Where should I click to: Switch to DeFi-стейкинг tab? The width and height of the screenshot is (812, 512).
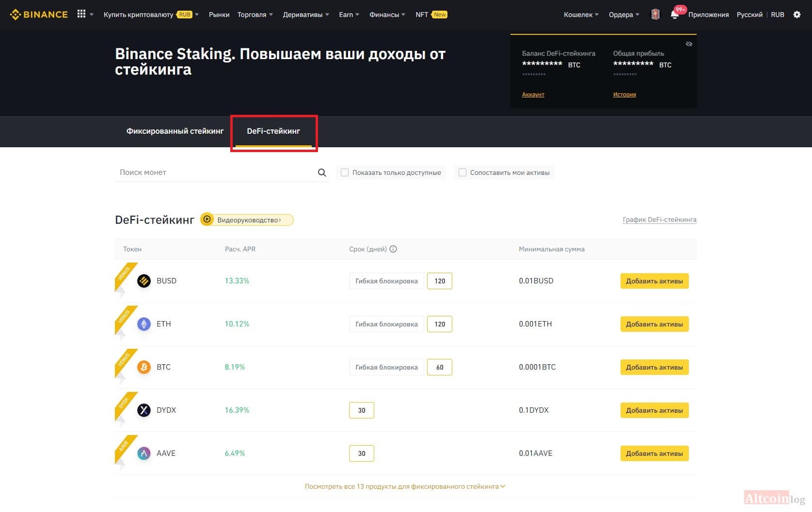click(x=273, y=131)
